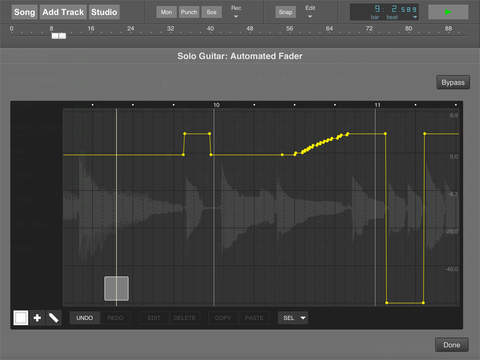Image resolution: width=480 pixels, height=360 pixels.
Task: Click the bar 11 marker in the editor ruler
Action: tap(377, 105)
